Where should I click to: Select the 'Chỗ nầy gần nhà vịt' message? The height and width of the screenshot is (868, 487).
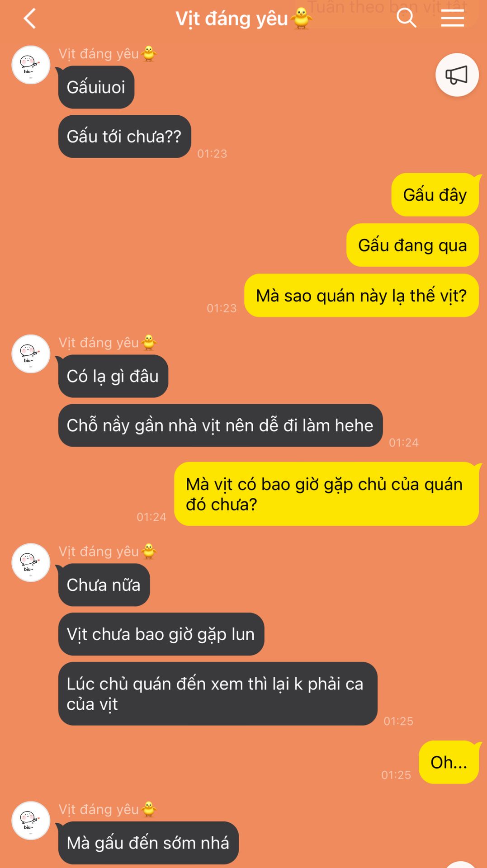click(x=220, y=425)
